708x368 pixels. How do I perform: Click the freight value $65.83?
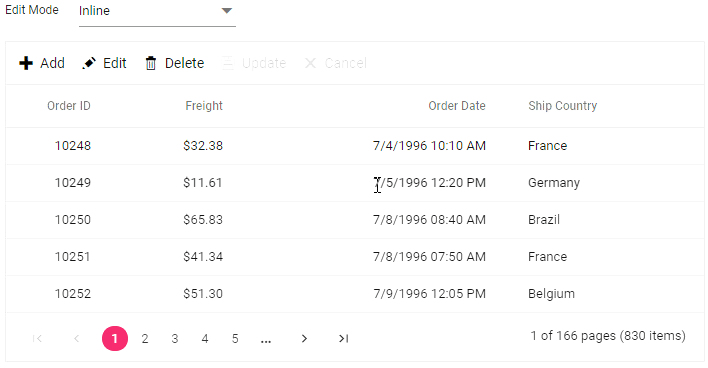(x=203, y=220)
